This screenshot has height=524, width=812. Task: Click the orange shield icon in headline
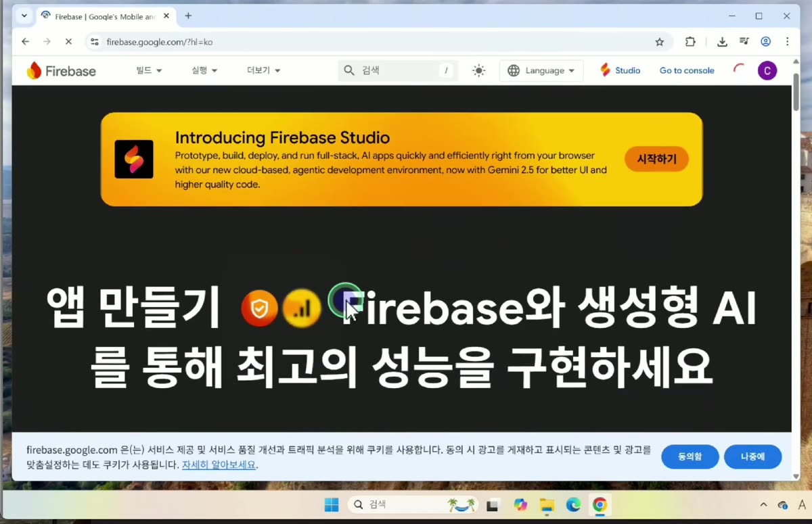pyautogui.click(x=260, y=308)
